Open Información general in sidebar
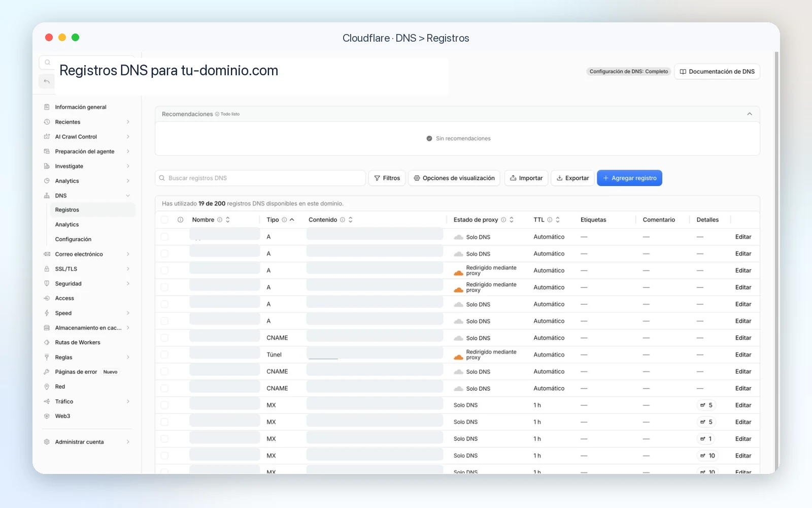The image size is (812, 508). [81, 107]
